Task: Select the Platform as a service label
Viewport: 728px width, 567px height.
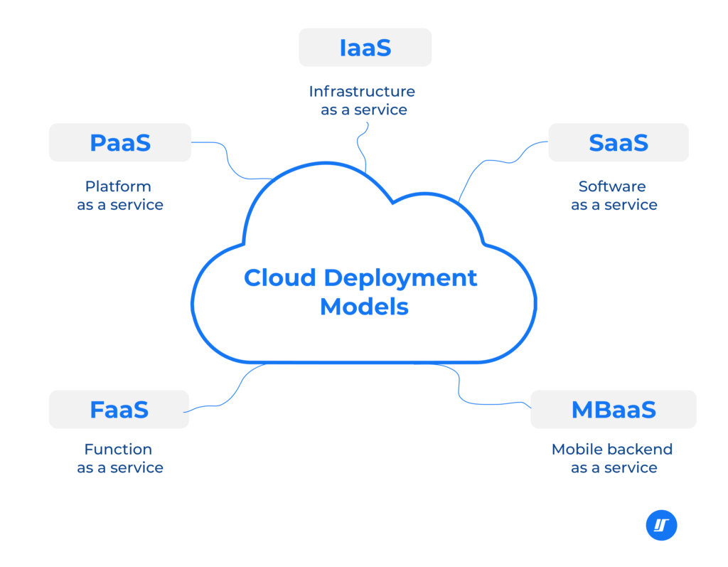Action: coord(118,196)
